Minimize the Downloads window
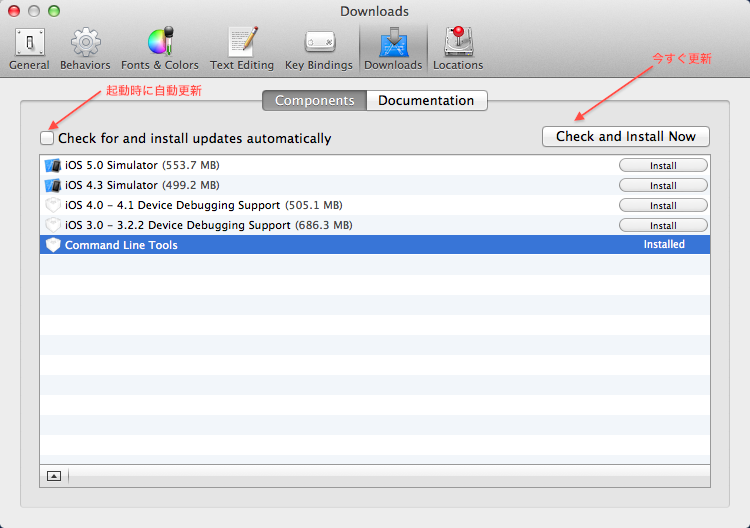 click(34, 11)
